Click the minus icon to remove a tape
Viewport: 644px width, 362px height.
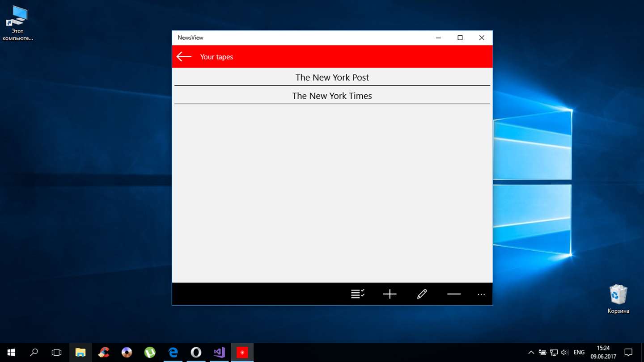(x=453, y=294)
